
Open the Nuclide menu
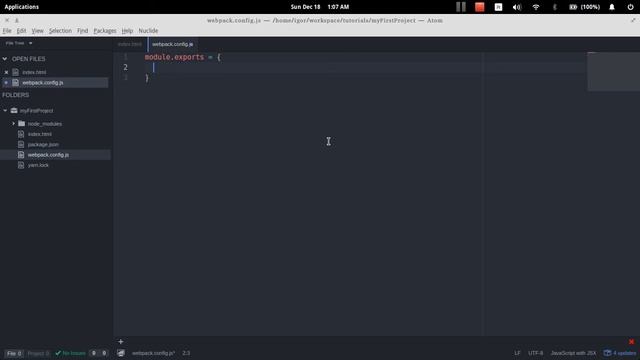[x=148, y=31]
